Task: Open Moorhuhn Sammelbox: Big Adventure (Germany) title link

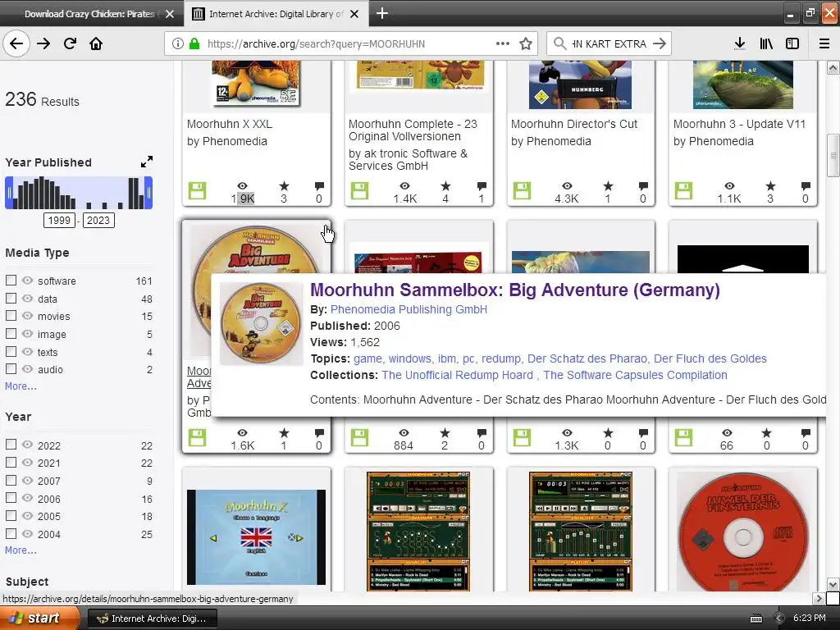Action: 515,290
